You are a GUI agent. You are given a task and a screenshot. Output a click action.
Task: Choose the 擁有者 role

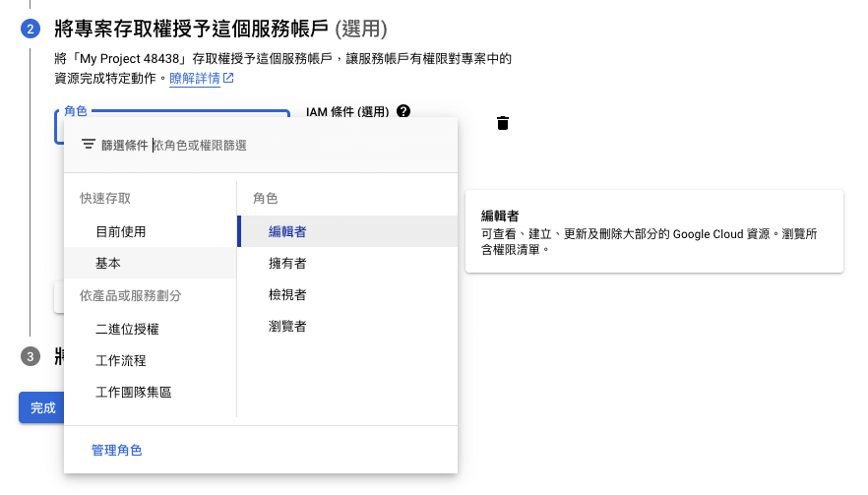point(287,264)
